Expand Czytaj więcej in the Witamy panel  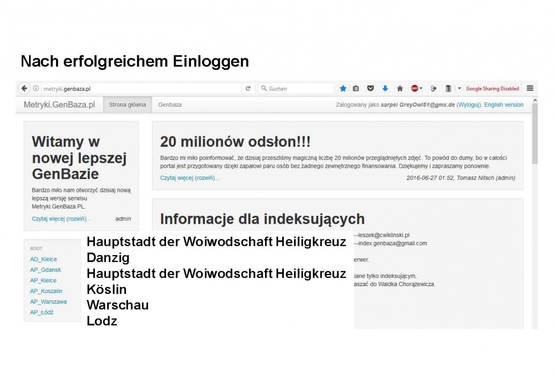(x=61, y=219)
